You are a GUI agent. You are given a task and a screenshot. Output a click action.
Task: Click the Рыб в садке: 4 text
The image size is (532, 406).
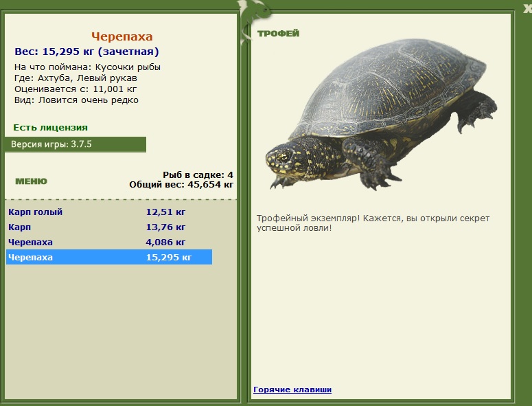point(198,175)
